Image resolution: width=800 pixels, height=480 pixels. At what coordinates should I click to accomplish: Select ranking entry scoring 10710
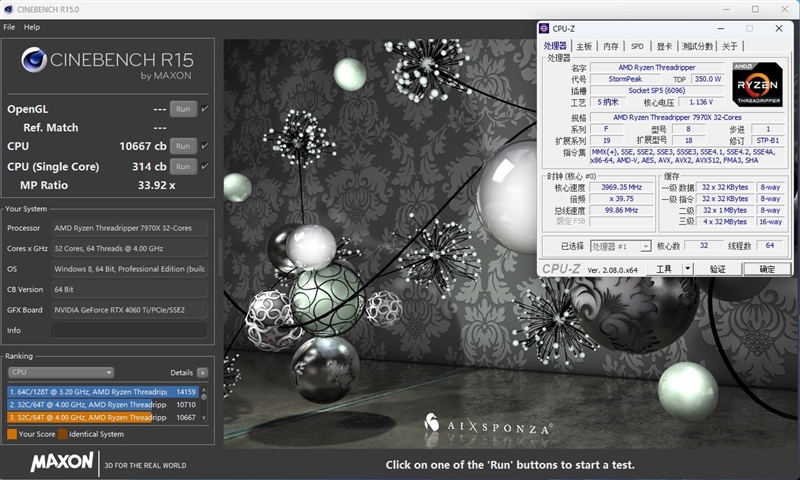103,405
